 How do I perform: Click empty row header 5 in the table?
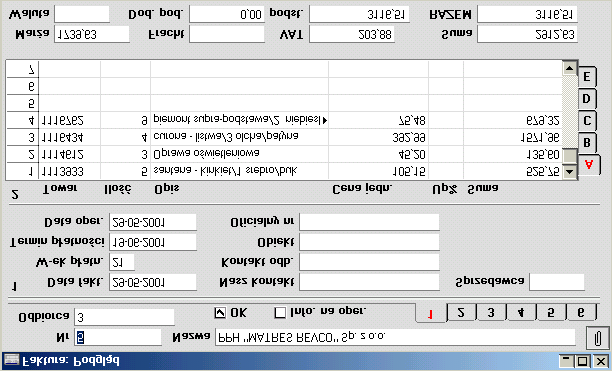pos(22,103)
